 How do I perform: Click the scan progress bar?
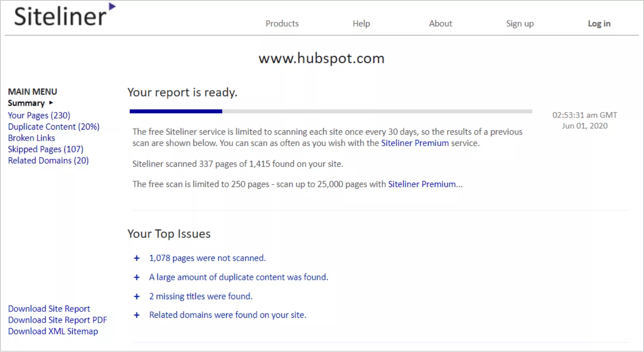[x=331, y=112]
